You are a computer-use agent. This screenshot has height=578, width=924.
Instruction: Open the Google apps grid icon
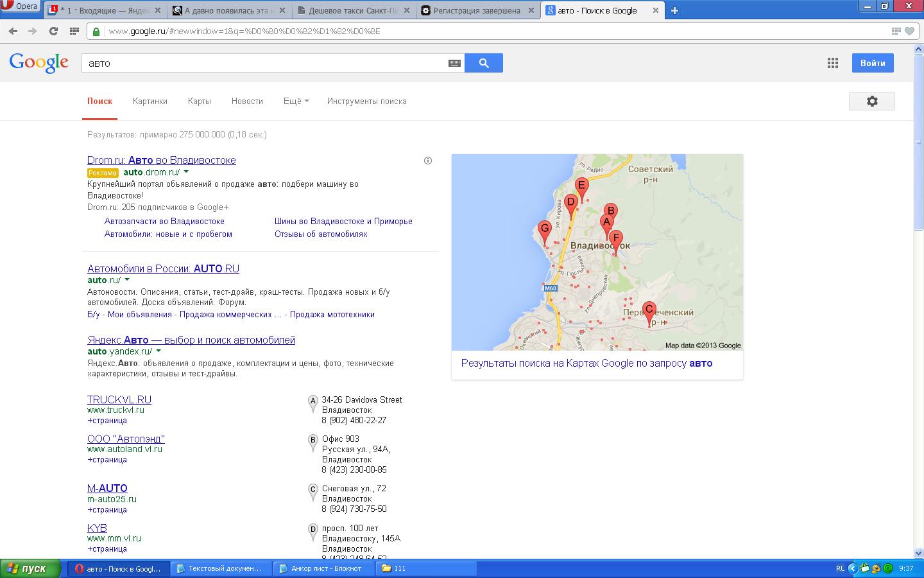(832, 63)
